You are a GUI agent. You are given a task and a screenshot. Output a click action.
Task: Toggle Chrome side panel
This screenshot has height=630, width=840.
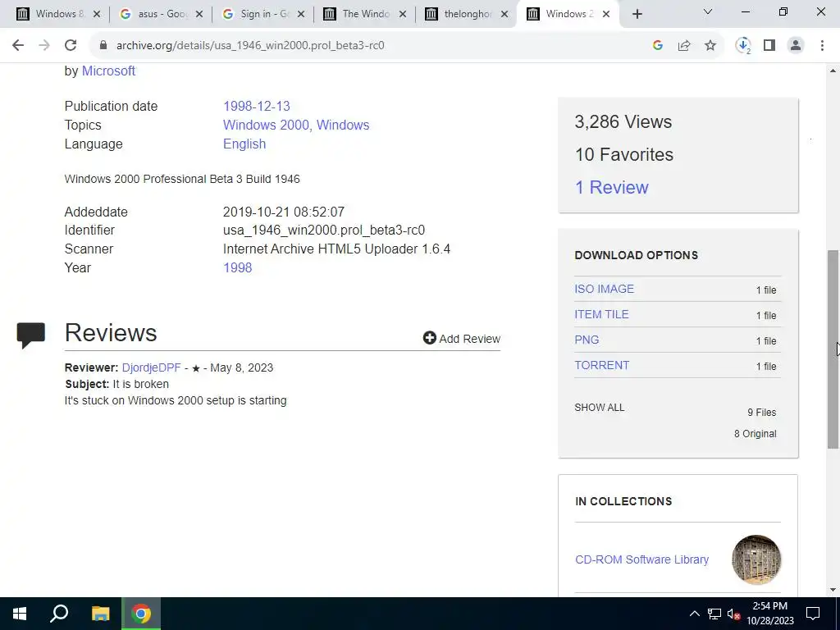[769, 46]
